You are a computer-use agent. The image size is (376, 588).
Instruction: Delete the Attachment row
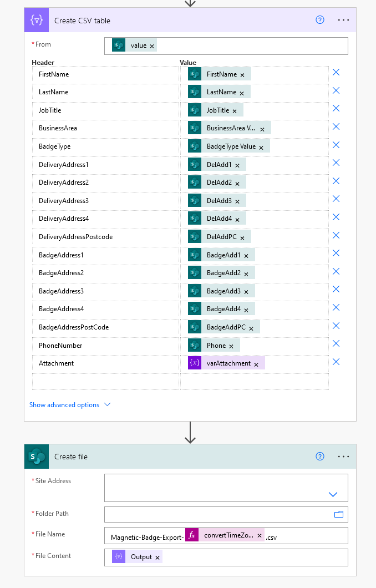point(336,362)
